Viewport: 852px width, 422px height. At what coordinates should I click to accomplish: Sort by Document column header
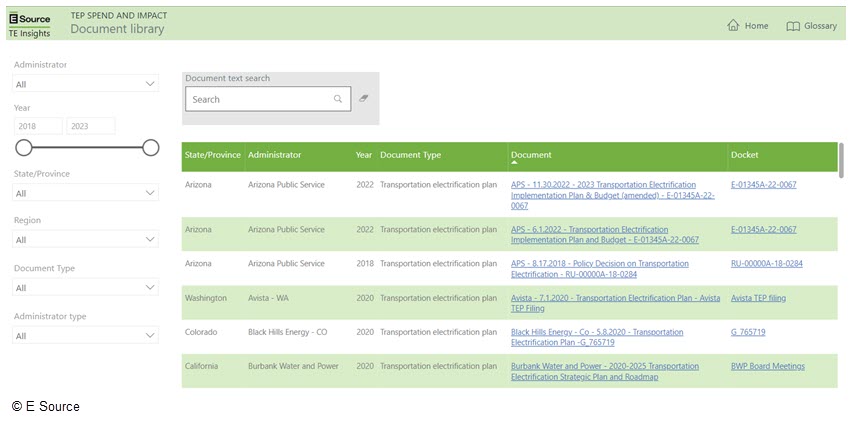click(531, 155)
